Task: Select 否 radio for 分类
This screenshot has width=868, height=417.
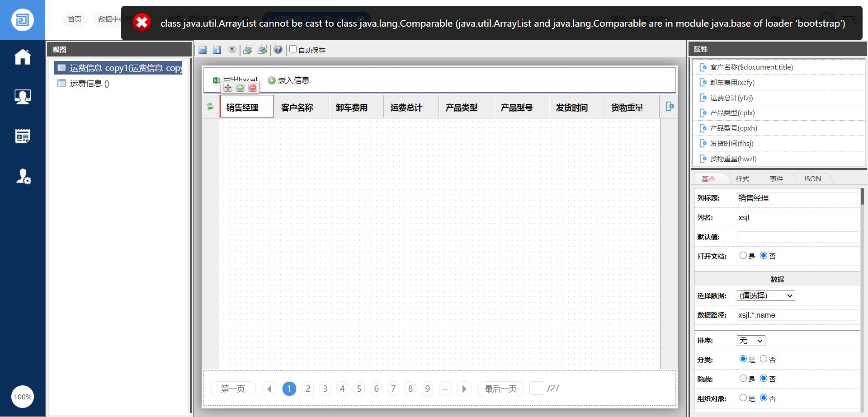Action: [x=763, y=359]
